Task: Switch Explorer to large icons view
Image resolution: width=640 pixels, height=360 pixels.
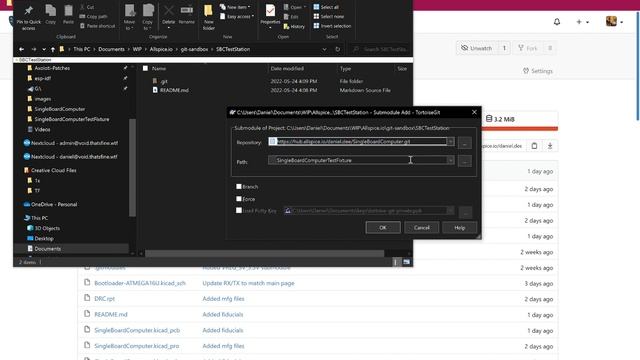Action: tap(407, 262)
